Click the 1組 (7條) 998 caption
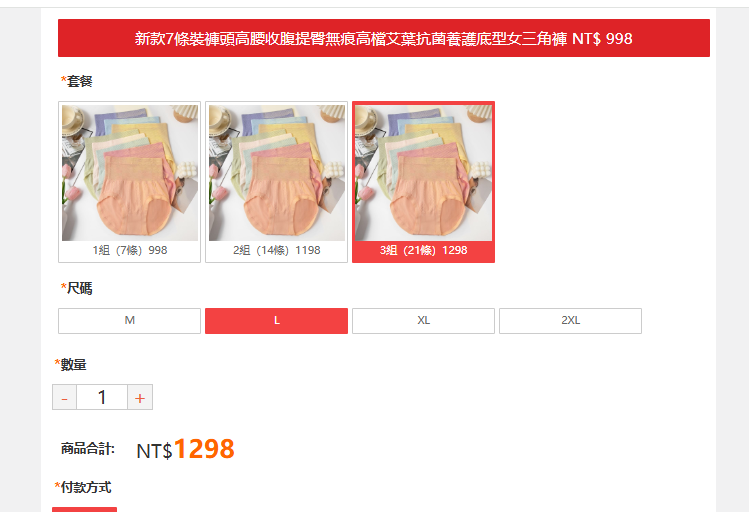The image size is (749, 512). 130,250
